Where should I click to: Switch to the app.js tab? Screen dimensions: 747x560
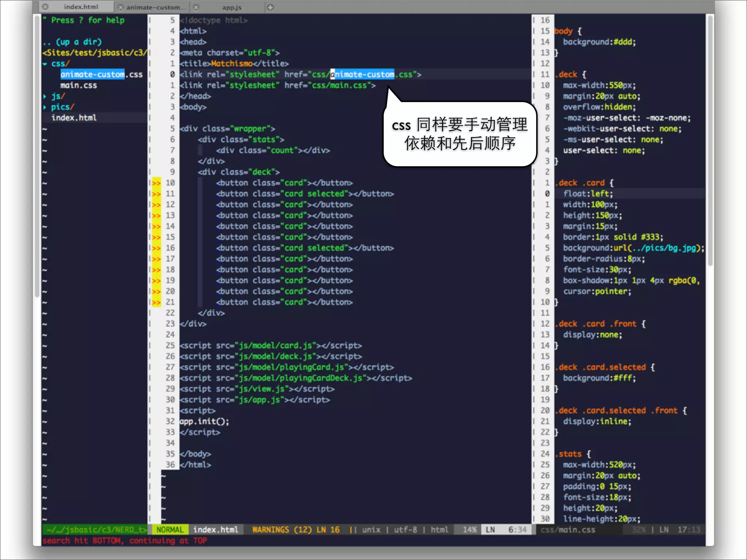232,7
